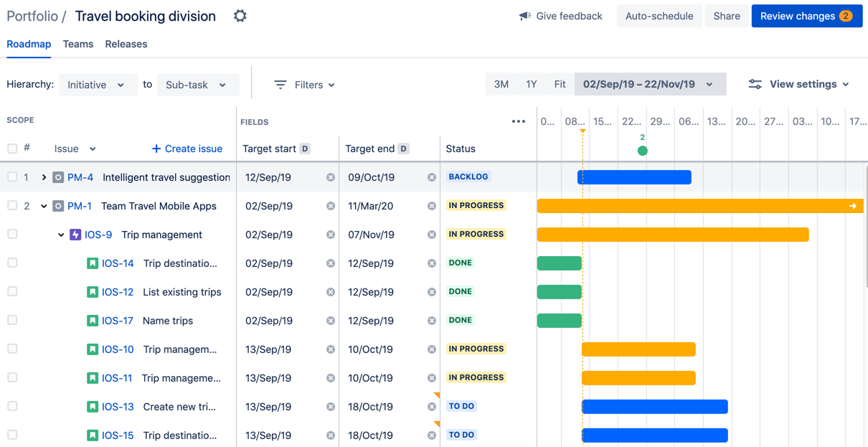The width and height of the screenshot is (868, 447).
Task: Collapse the PM-1 Team Travel Mobile Apps row
Action: pos(44,206)
